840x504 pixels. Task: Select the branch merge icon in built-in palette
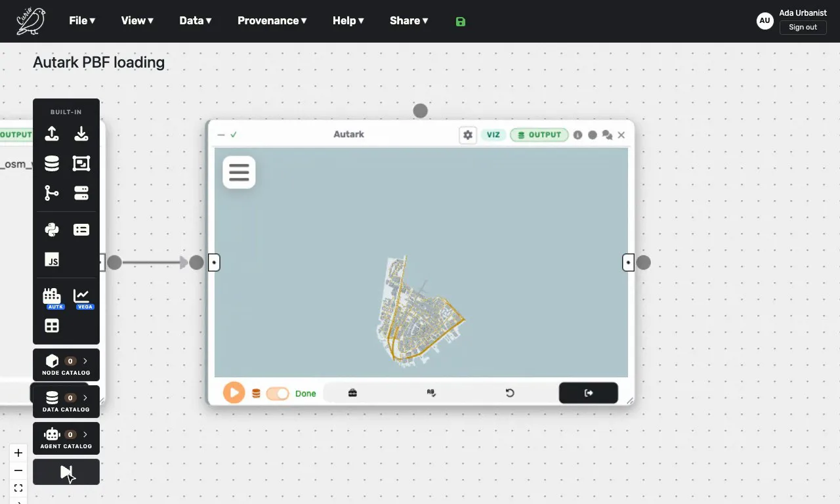coord(52,193)
